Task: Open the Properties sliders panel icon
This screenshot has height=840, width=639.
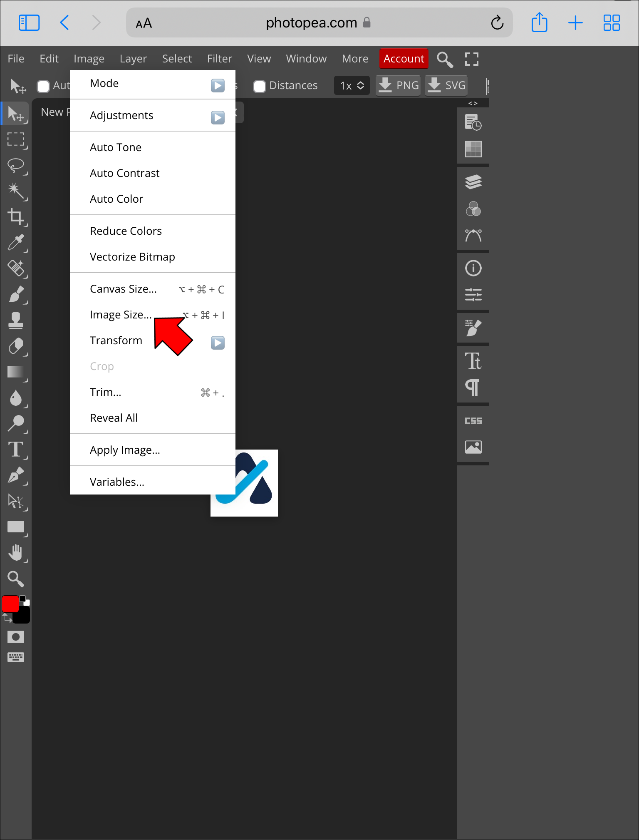Action: tap(473, 295)
